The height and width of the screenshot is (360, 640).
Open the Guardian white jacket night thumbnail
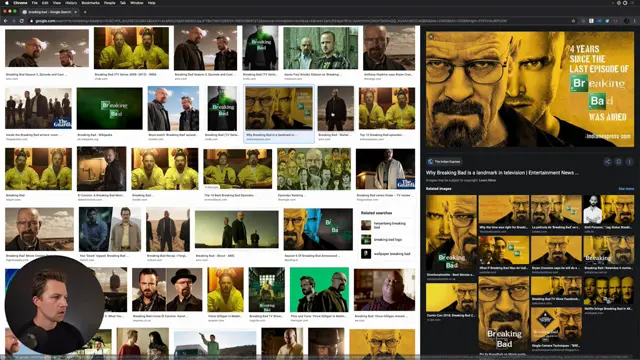(386, 169)
